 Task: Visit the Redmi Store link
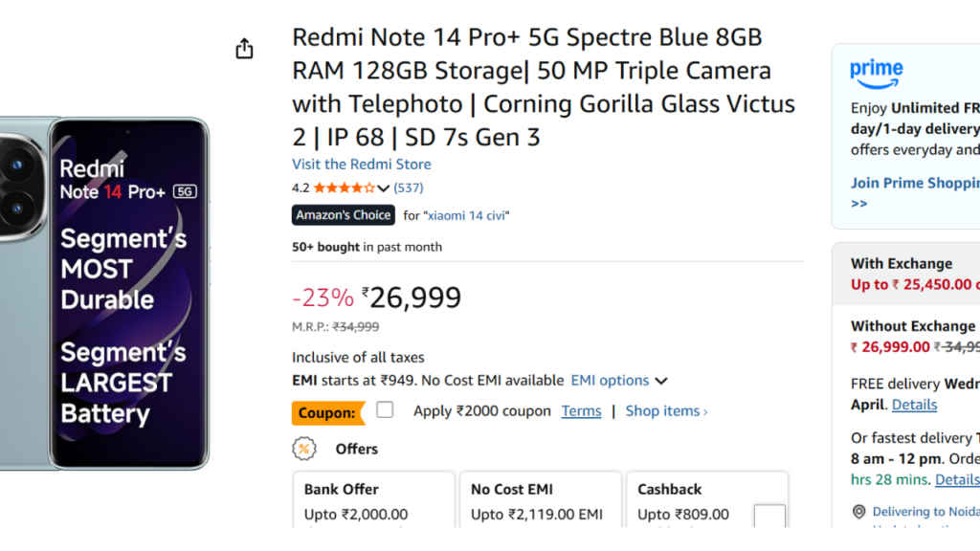[x=362, y=165]
